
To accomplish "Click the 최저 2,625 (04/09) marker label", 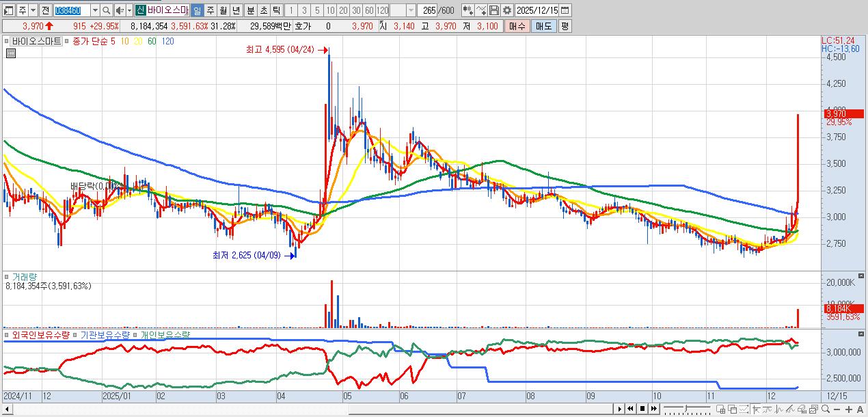I will [247, 255].
